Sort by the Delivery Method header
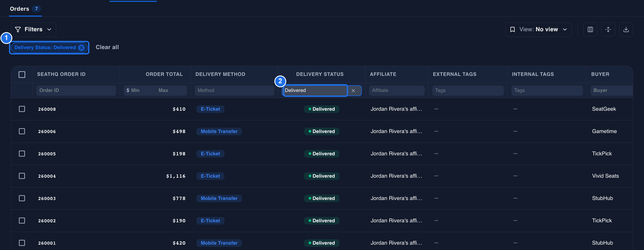Screen dimensions: 644x250 pos(220,74)
